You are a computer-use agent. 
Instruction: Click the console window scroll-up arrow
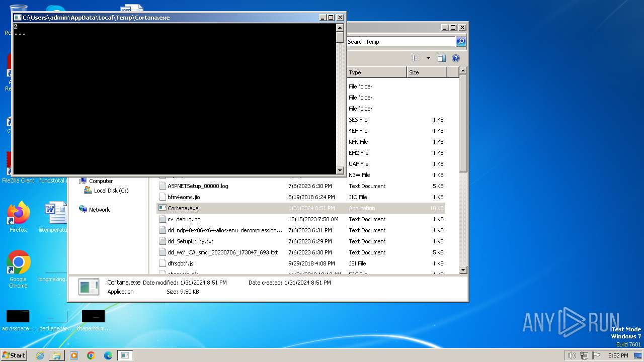[340, 28]
